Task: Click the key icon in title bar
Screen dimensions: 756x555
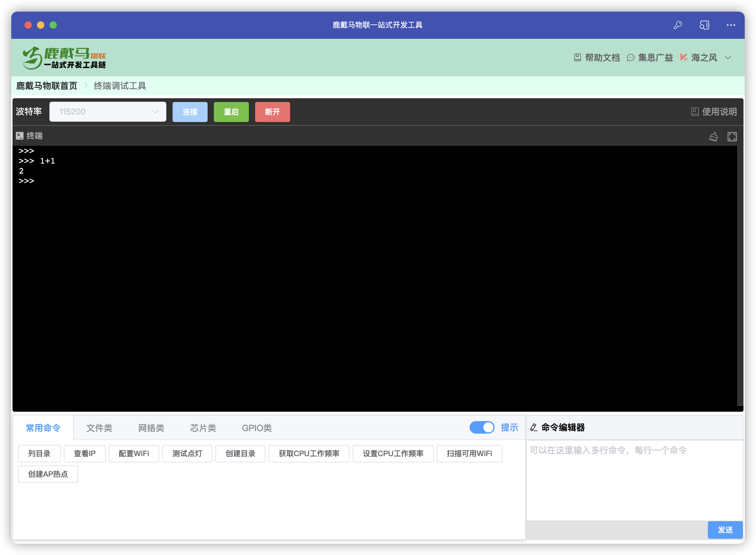Action: pos(678,25)
